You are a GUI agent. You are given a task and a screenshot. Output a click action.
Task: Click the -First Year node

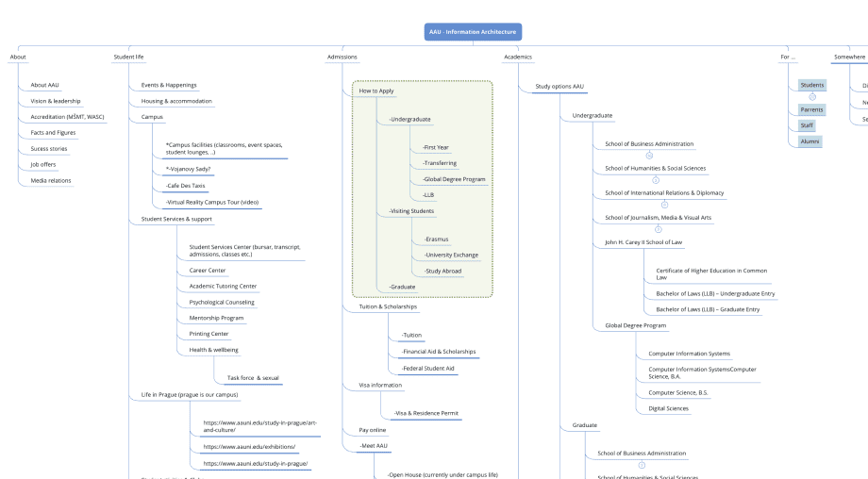(436, 148)
